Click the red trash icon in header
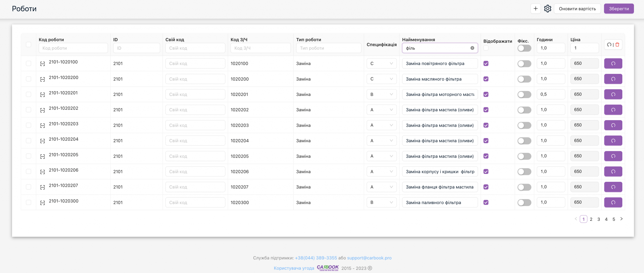This screenshot has width=644, height=273. pyautogui.click(x=617, y=45)
